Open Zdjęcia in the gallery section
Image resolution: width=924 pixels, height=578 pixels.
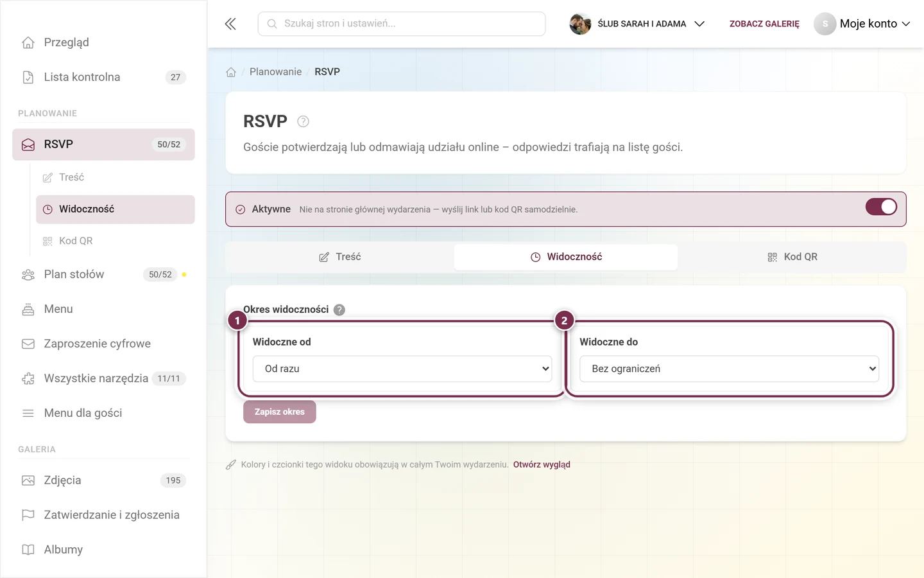103,480
